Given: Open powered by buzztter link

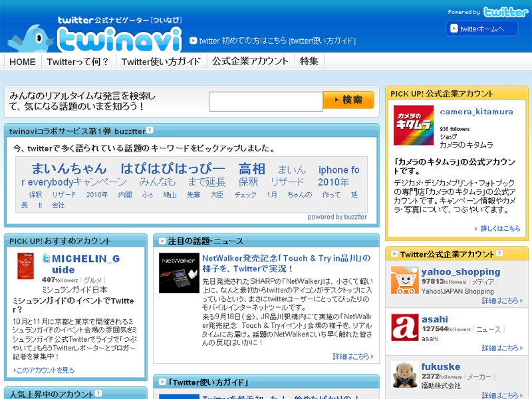Looking at the screenshot, I should 337,217.
